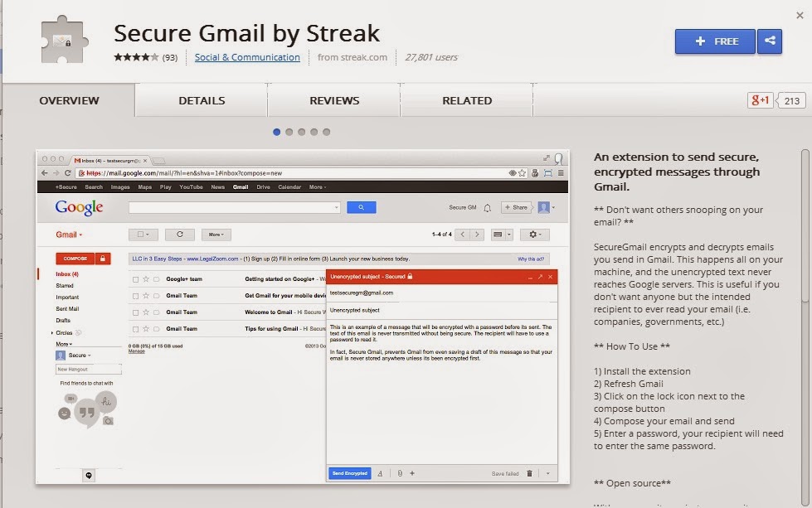Screen dimensions: 812x508
Task: Click the Google +1 button
Action: click(x=761, y=100)
